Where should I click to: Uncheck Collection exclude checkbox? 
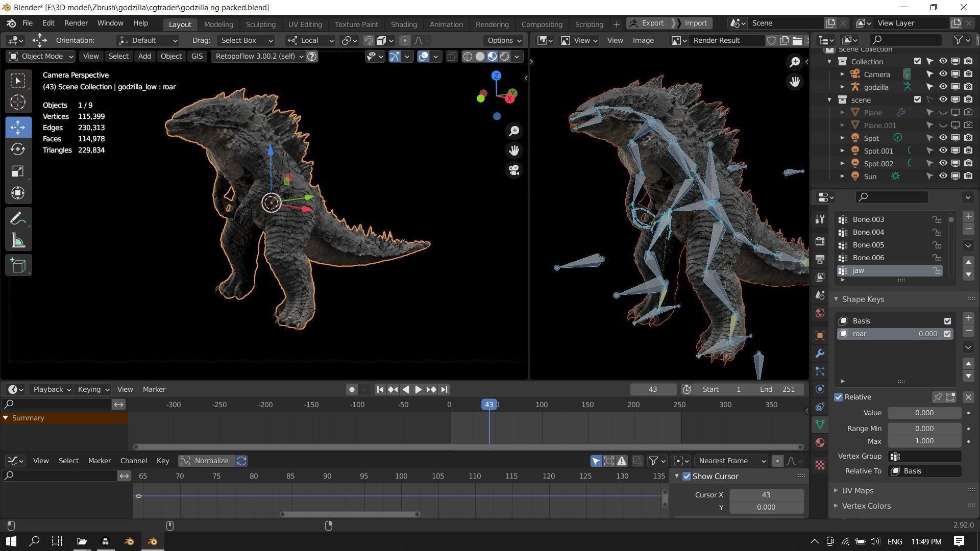917,61
